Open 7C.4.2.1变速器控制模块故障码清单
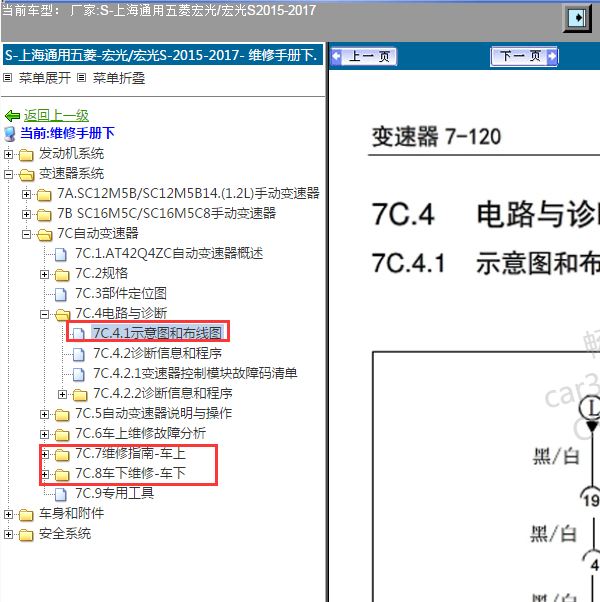The image size is (600, 602). click(x=195, y=373)
